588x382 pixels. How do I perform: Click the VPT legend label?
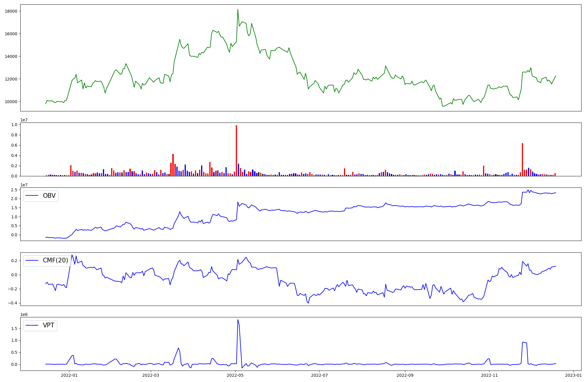tap(49, 325)
